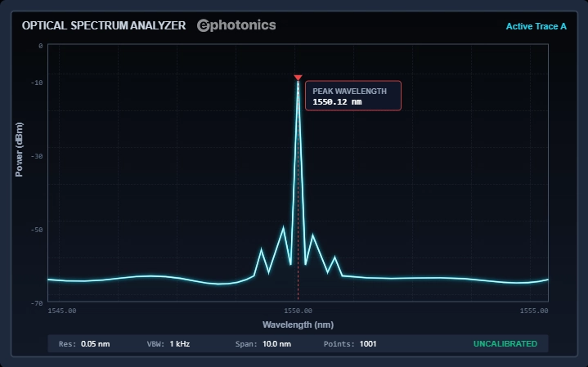Click the UNCALIBRATED status label
The width and height of the screenshot is (588, 367).
pos(505,344)
